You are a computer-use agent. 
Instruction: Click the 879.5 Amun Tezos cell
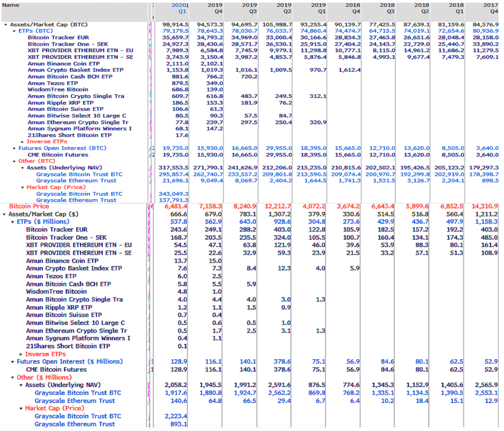pos(180,83)
